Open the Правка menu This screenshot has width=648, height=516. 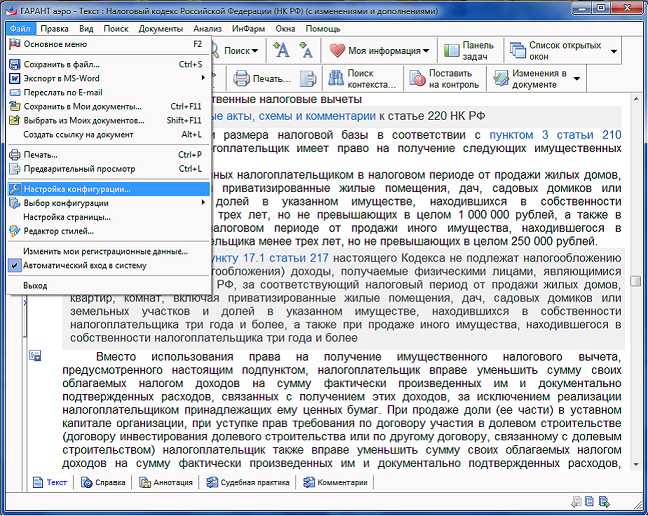point(55,29)
